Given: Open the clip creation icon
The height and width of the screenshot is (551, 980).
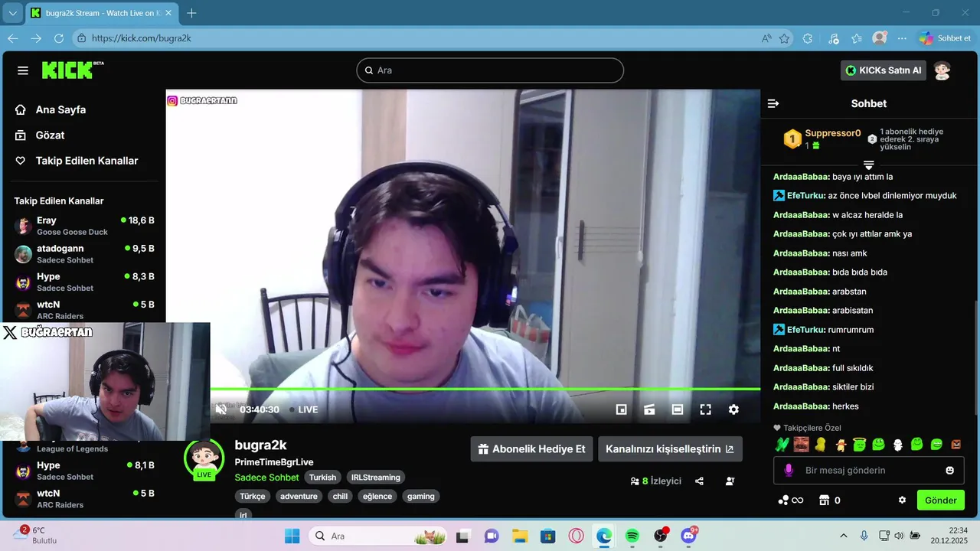Looking at the screenshot, I should 649,409.
